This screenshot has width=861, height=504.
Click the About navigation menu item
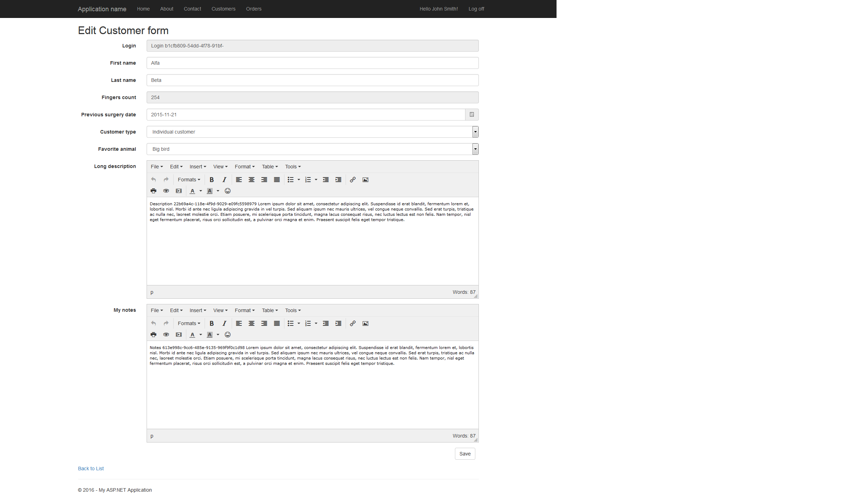click(x=167, y=9)
